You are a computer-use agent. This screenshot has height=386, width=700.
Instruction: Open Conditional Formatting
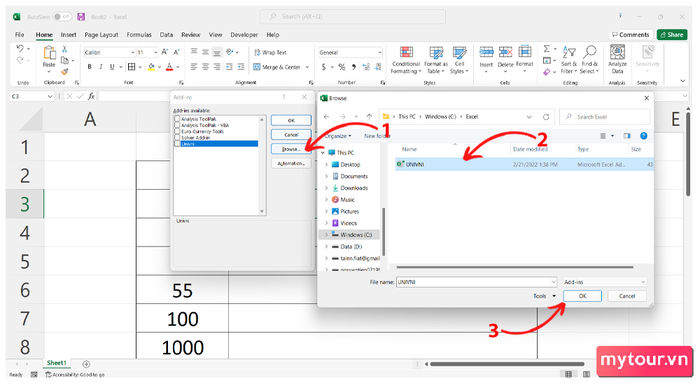tap(406, 60)
